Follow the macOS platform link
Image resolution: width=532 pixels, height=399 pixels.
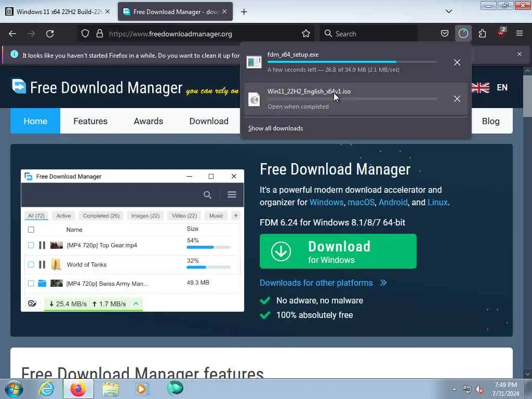point(361,202)
